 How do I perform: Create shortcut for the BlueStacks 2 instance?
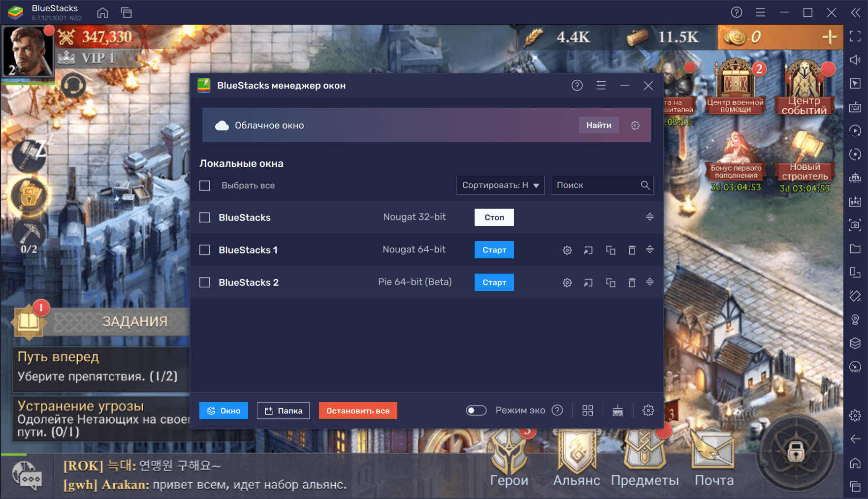[x=588, y=282]
